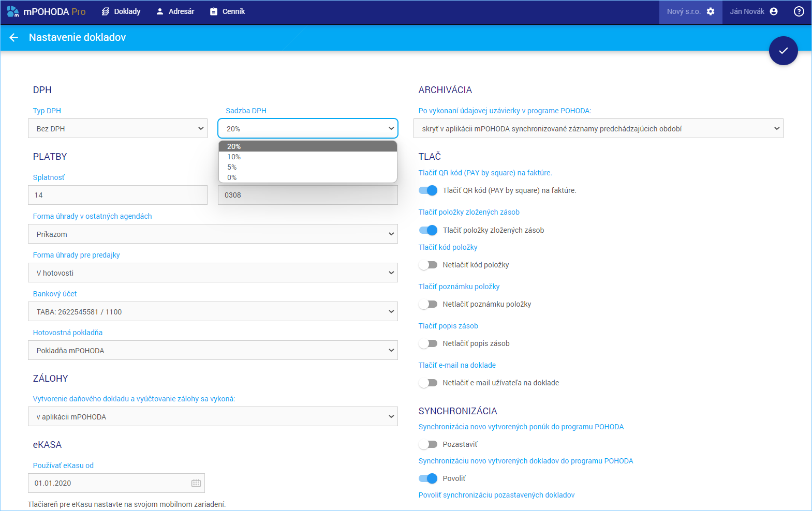
Task: Open the Adresár menu
Action: pyautogui.click(x=175, y=11)
